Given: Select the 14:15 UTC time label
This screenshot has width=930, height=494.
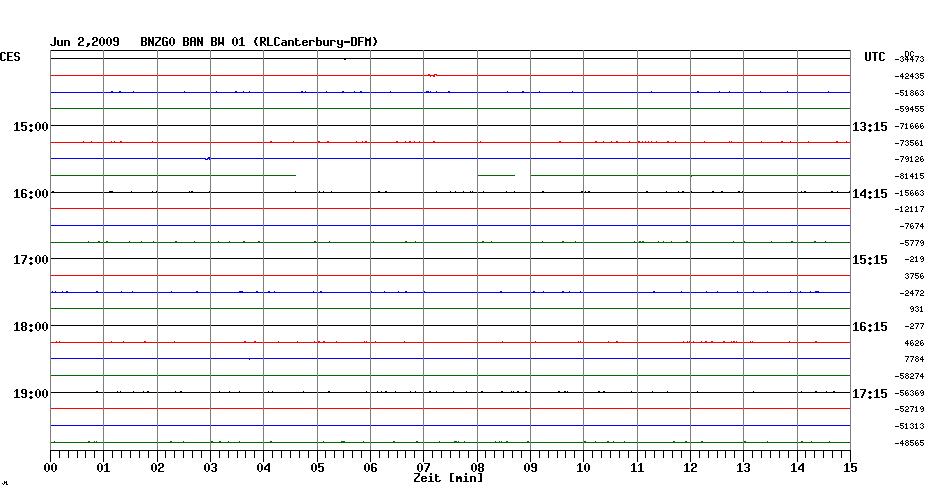Looking at the screenshot, I should pos(870,193).
